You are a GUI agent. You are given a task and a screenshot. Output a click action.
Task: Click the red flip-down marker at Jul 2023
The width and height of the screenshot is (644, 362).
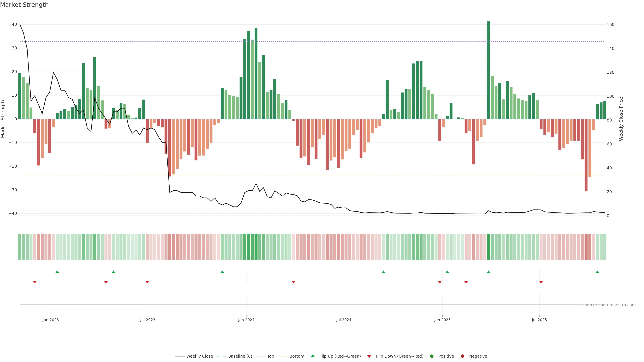click(147, 282)
